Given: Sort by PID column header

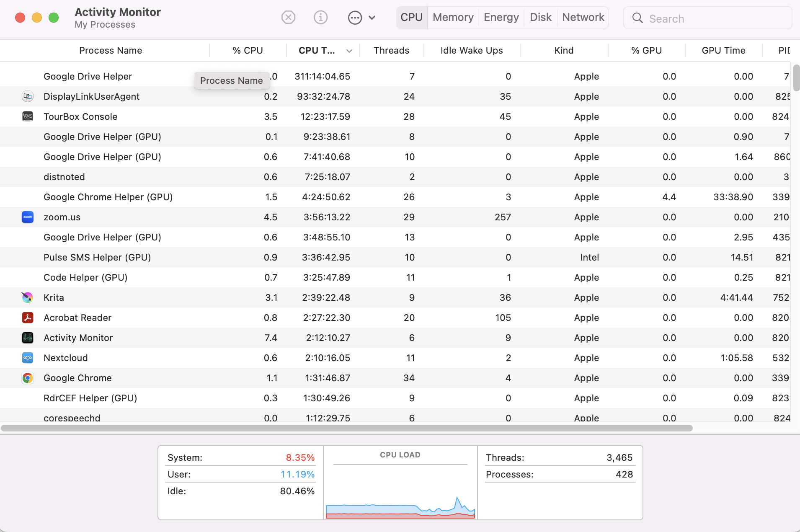Looking at the screenshot, I should tap(784, 51).
